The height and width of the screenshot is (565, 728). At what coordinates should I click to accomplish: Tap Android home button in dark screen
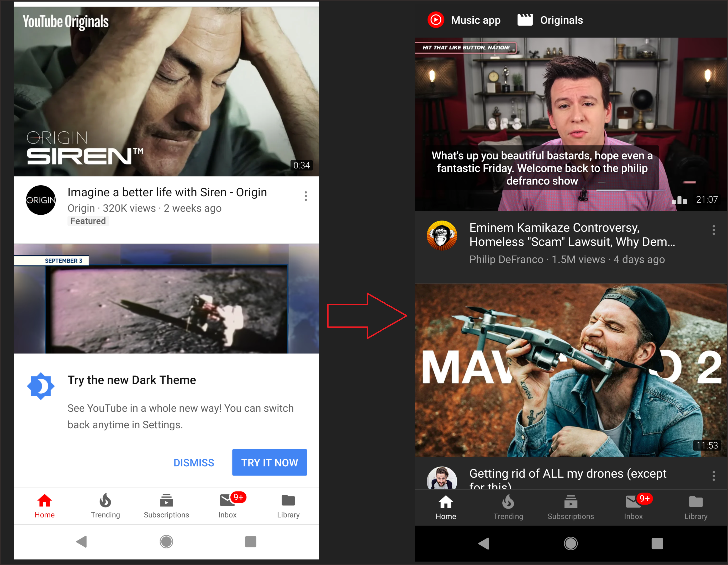(x=571, y=544)
